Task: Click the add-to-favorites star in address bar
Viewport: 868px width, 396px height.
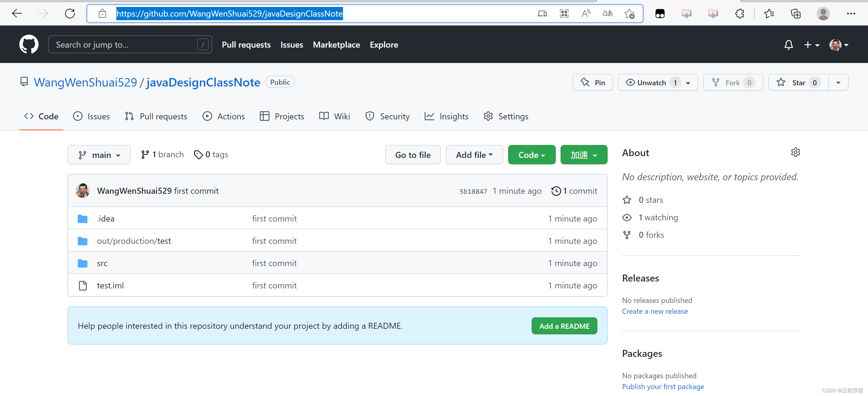Action: pos(629,14)
